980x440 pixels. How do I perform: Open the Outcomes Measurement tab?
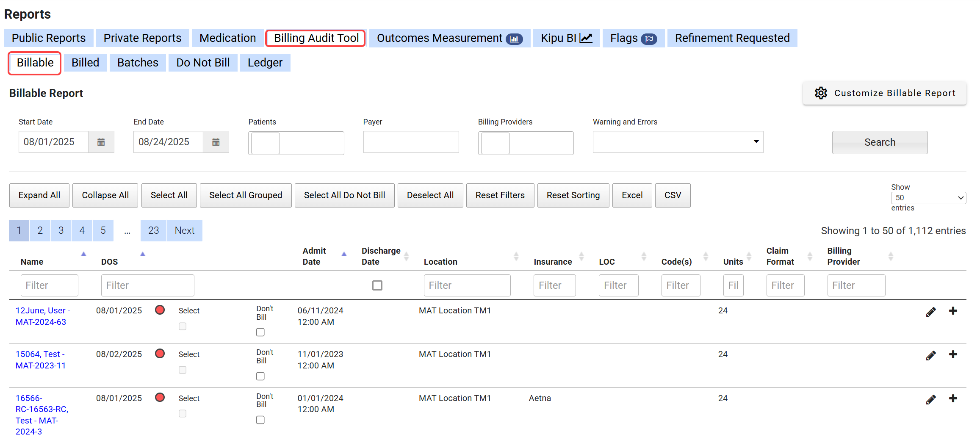click(x=449, y=38)
